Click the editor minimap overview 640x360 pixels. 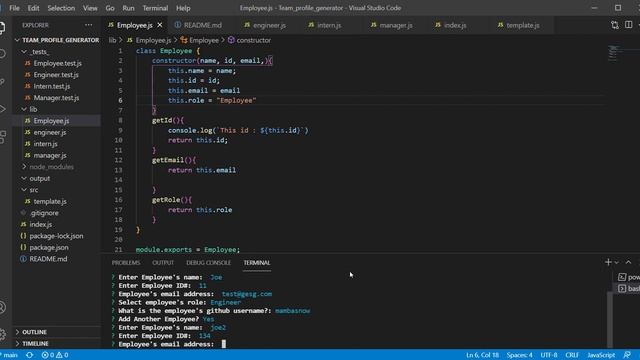click(613, 53)
